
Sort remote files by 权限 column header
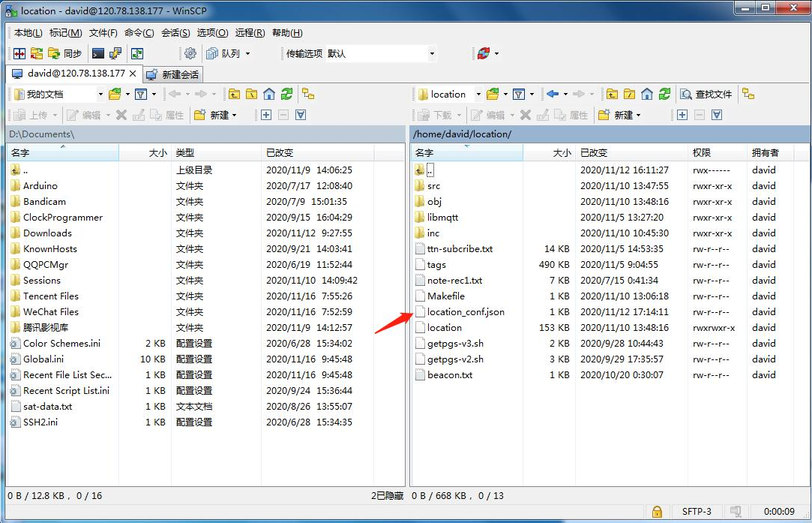tap(718, 153)
